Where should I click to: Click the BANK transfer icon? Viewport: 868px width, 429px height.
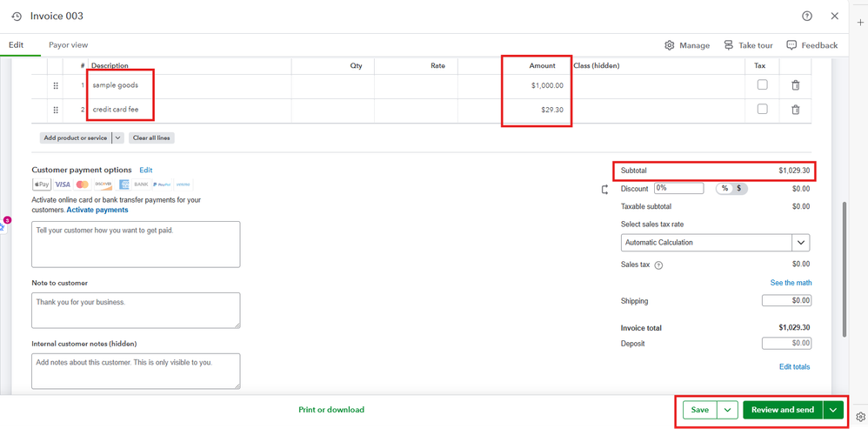(141, 184)
